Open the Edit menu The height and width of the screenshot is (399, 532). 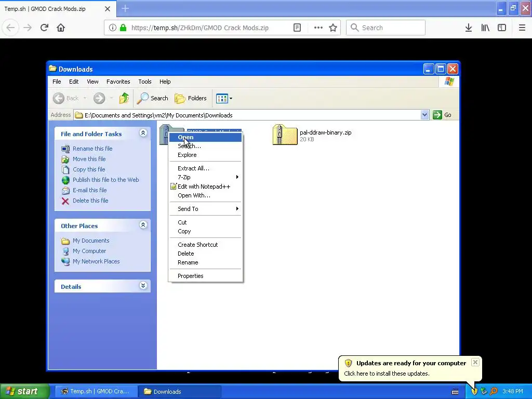point(74,82)
